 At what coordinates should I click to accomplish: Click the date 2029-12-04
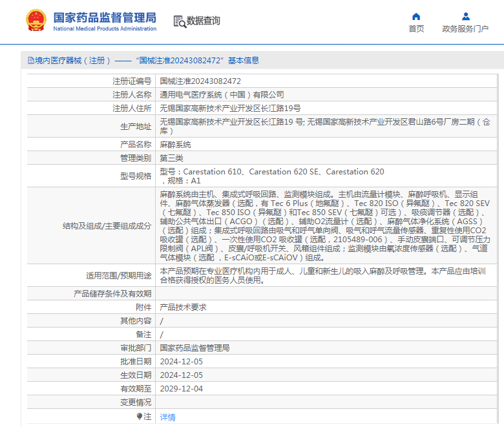point(182,389)
